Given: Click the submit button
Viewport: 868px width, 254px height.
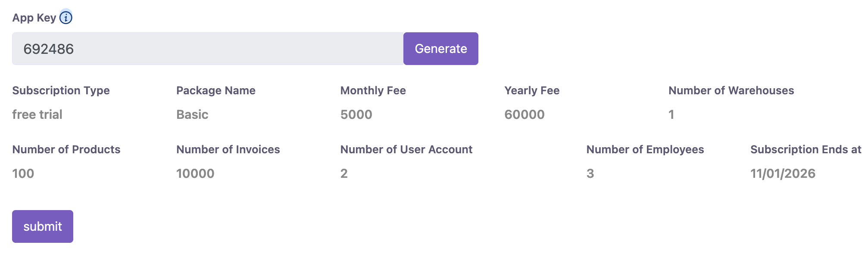Looking at the screenshot, I should pyautogui.click(x=43, y=226).
